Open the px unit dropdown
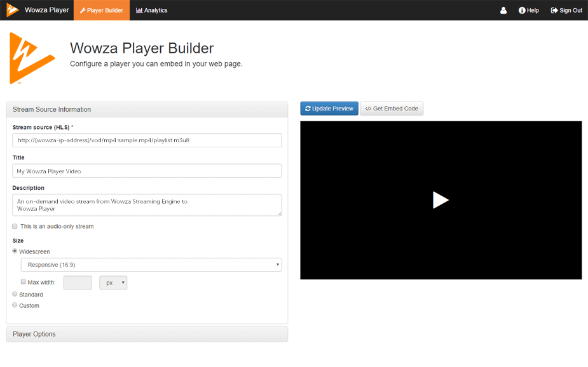 point(113,283)
